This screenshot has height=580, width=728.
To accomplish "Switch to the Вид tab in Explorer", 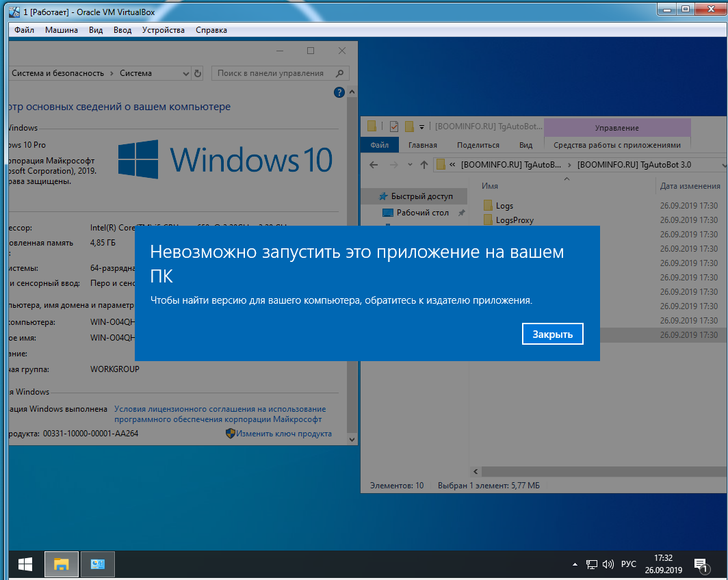I will point(525,145).
